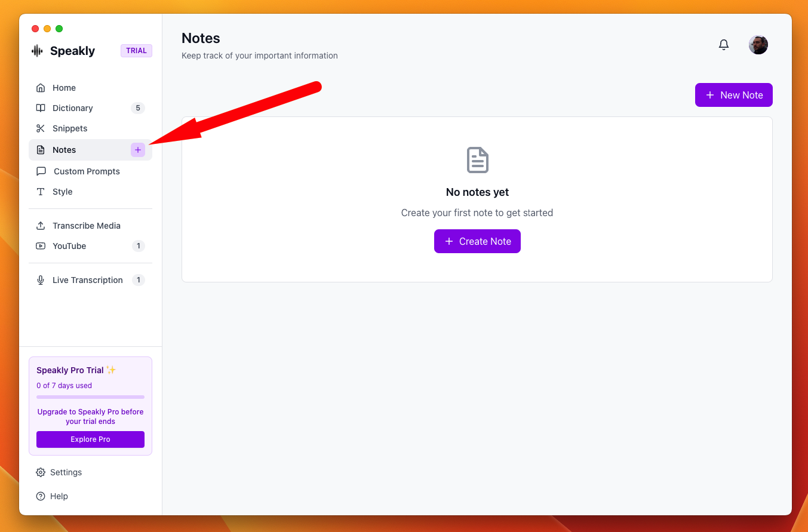Screen dimensions: 808x532
Task: Select the Custom Prompts chat icon
Action: pos(40,171)
